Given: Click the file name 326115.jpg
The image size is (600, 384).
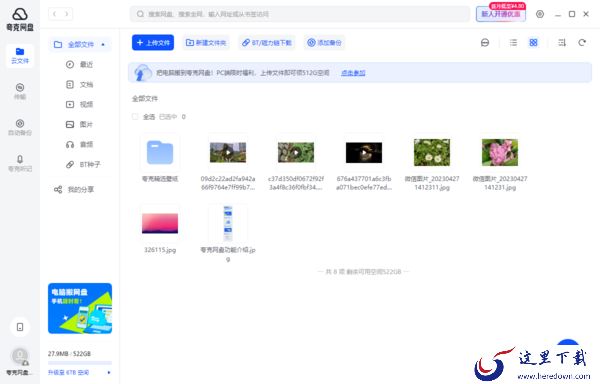Looking at the screenshot, I should pos(160,250).
